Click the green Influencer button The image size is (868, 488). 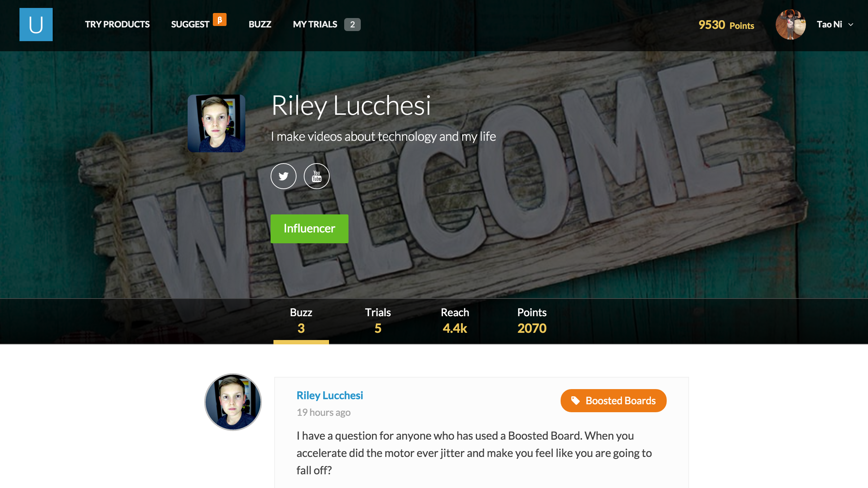click(x=310, y=229)
